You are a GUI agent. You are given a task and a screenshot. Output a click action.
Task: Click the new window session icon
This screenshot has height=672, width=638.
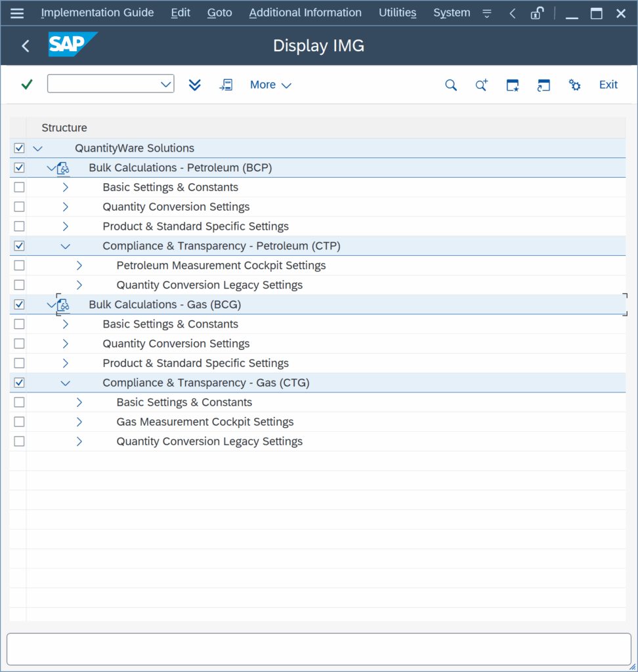[x=513, y=85]
